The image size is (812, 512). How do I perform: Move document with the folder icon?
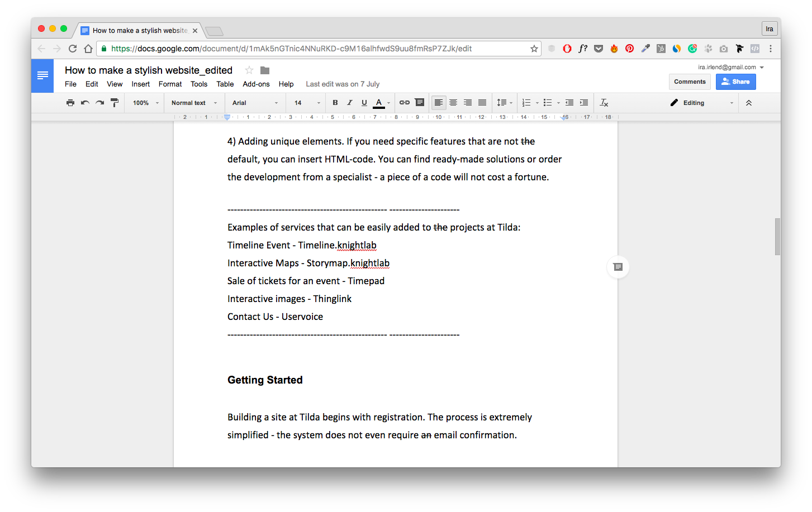click(265, 70)
